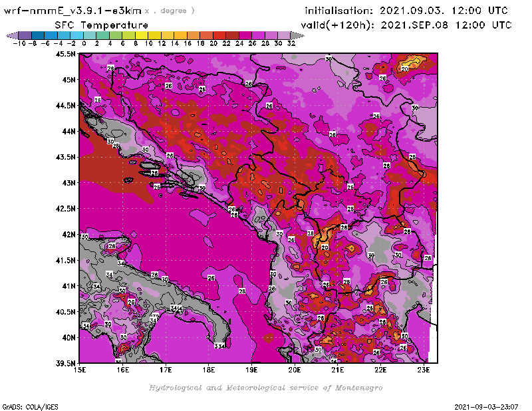Click the '43.5N' latitude label
The image size is (532, 411).
coord(65,157)
